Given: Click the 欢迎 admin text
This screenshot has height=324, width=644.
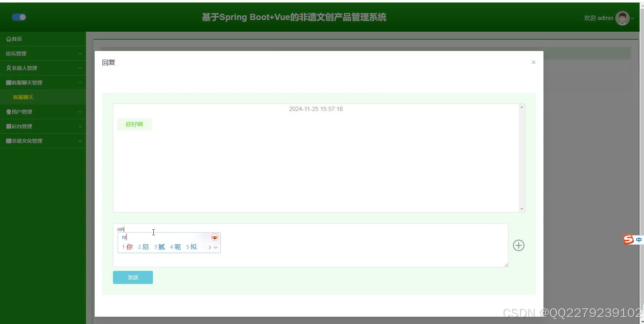Looking at the screenshot, I should coord(598,18).
